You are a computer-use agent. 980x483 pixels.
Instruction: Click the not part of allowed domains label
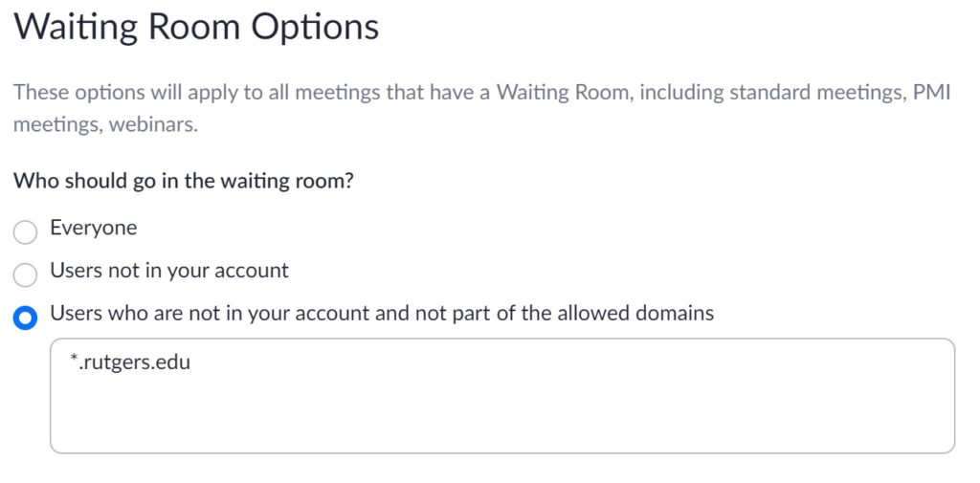381,313
